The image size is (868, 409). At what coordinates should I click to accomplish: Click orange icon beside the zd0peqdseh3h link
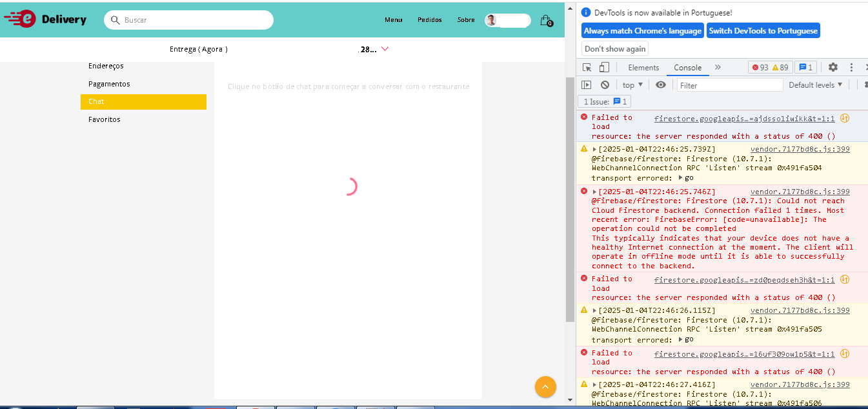point(844,279)
